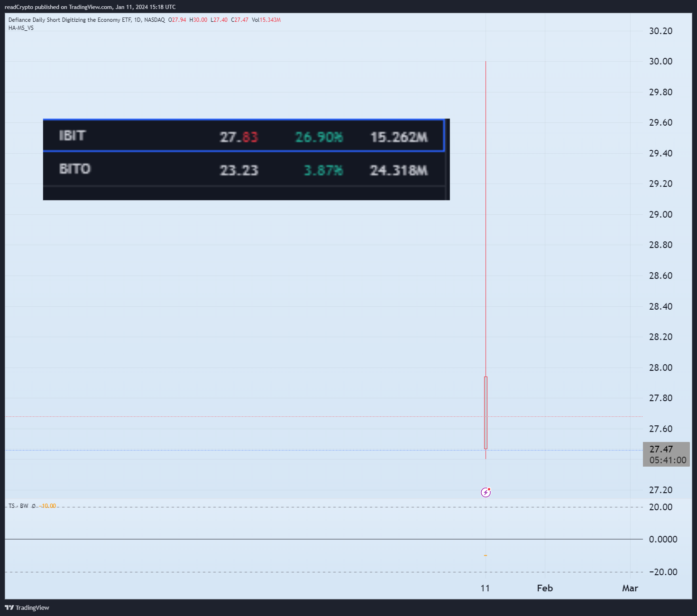
Task: Click the Vol 15.343M value in header
Action: coord(266,20)
